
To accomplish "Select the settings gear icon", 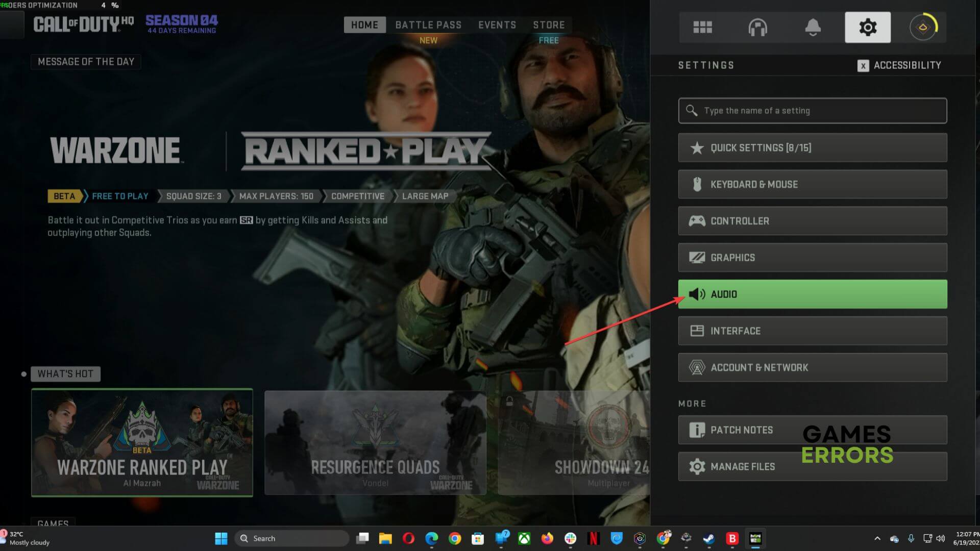I will click(867, 27).
